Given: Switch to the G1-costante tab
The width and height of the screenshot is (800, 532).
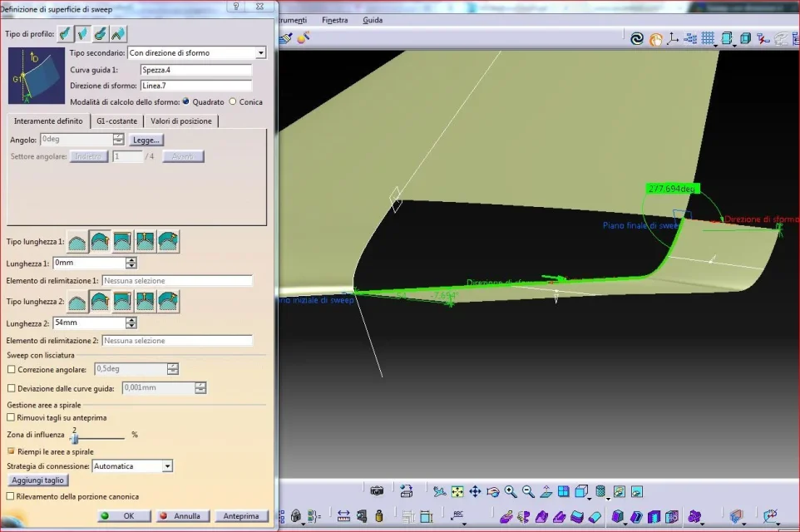Looking at the screenshot, I should click(x=116, y=121).
